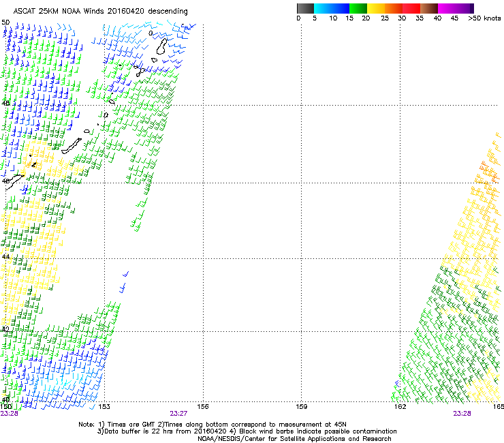Click the 'Note: 1) Times are GMT' line
This screenshot has height=443, width=504.
point(212,425)
